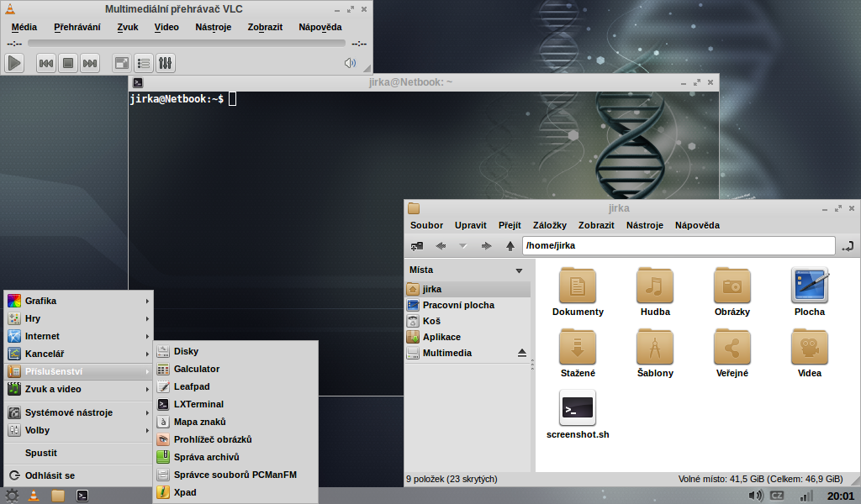Toggle VLC fullscreen video button
This screenshot has width=861, height=504.
121,63
